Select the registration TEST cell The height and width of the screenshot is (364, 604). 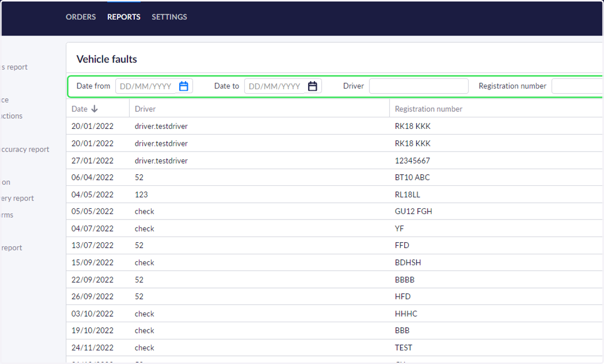click(x=404, y=347)
